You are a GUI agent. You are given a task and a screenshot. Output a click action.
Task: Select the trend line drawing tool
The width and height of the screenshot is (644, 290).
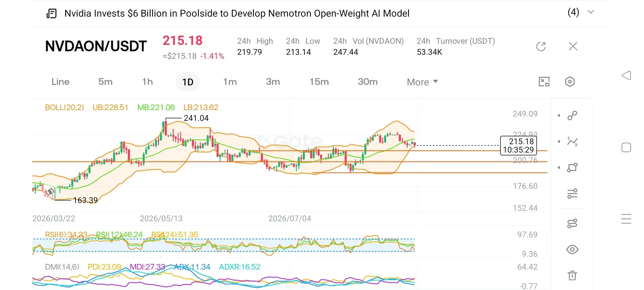(x=572, y=115)
